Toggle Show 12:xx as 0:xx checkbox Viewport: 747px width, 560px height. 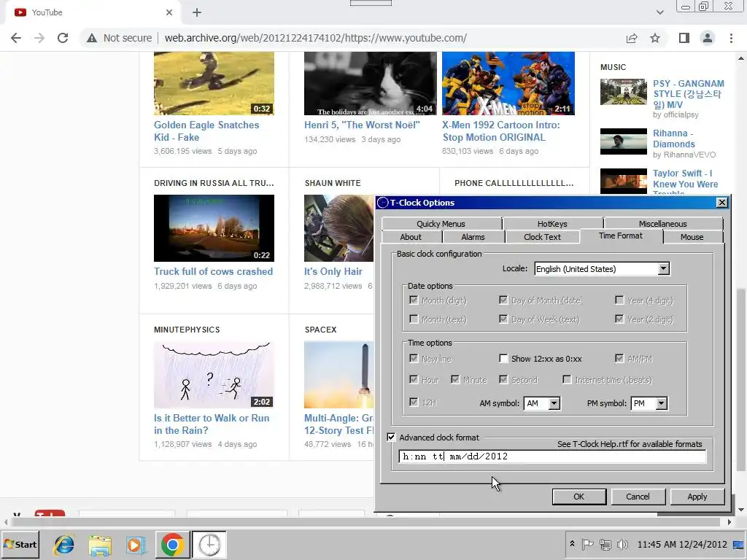click(503, 359)
